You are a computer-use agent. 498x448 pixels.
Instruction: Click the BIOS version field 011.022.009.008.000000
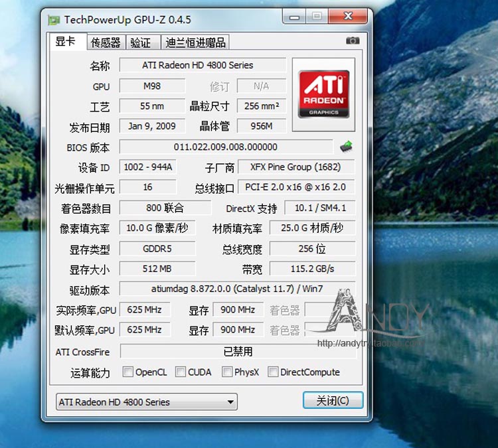[x=226, y=147]
